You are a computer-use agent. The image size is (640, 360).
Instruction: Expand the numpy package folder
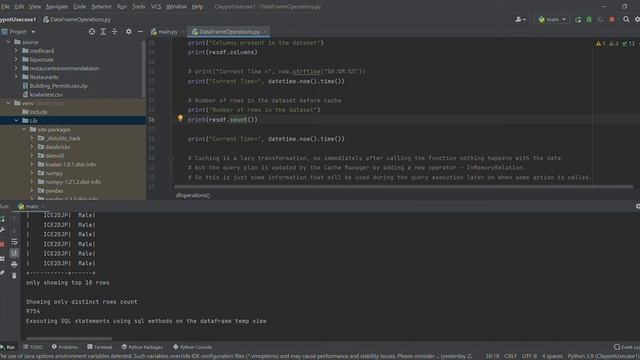32,173
